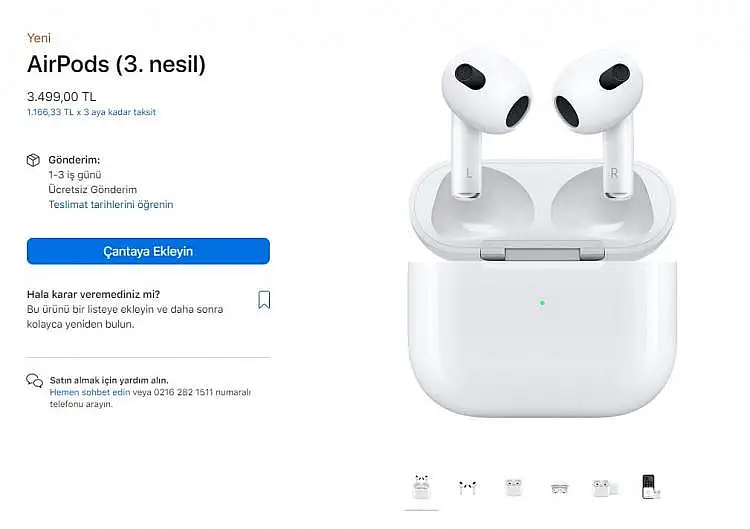The height and width of the screenshot is (529, 750).
Task: Click the chat bubbles help icon
Action: pyautogui.click(x=34, y=381)
